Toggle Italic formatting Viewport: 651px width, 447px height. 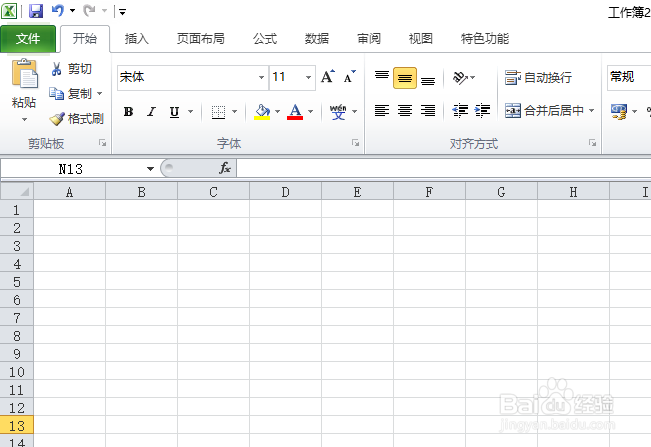[x=151, y=112]
